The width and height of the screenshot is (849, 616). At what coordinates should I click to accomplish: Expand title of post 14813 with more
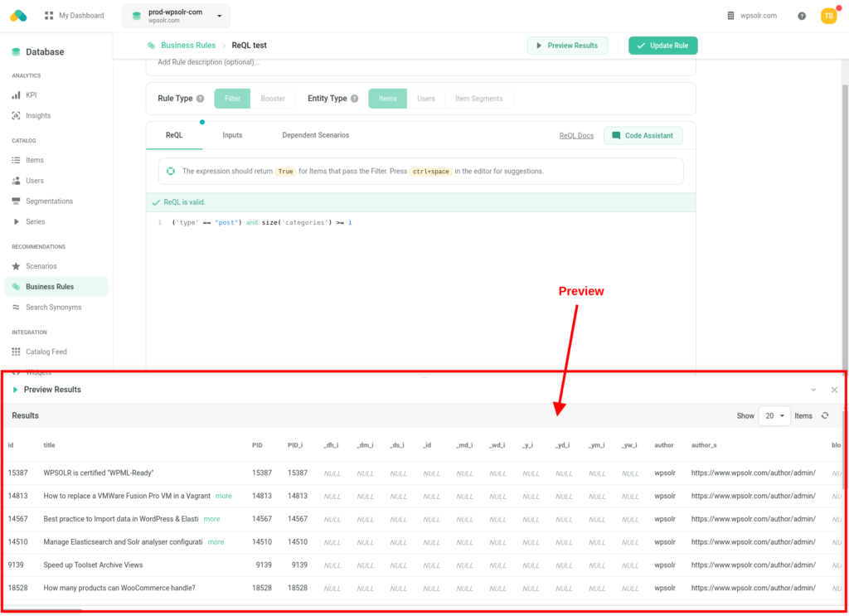pyautogui.click(x=224, y=496)
